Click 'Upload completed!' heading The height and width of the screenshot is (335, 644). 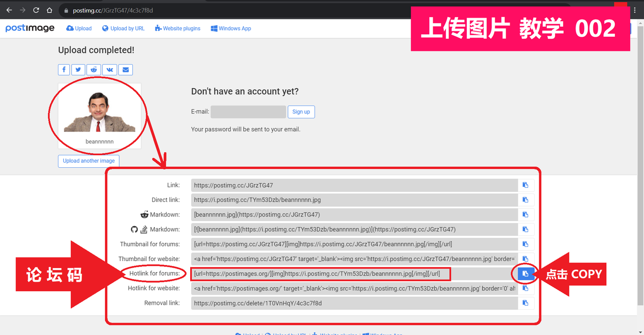[96, 50]
